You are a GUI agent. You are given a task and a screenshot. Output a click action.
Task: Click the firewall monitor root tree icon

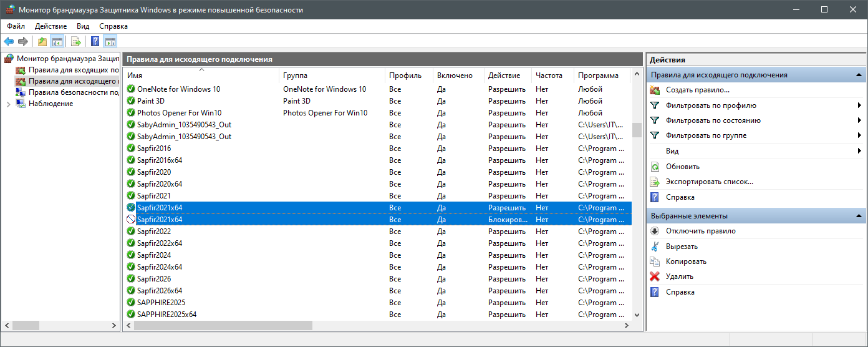(9, 58)
